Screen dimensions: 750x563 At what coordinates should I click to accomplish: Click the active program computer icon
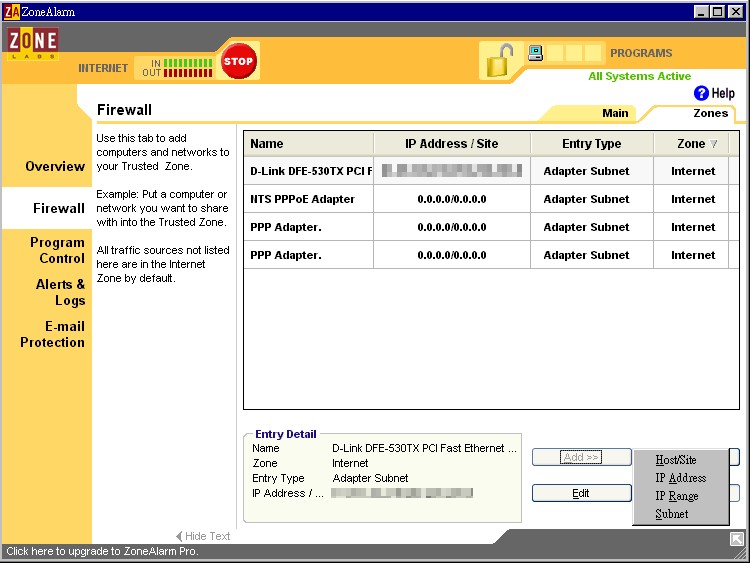[x=535, y=53]
